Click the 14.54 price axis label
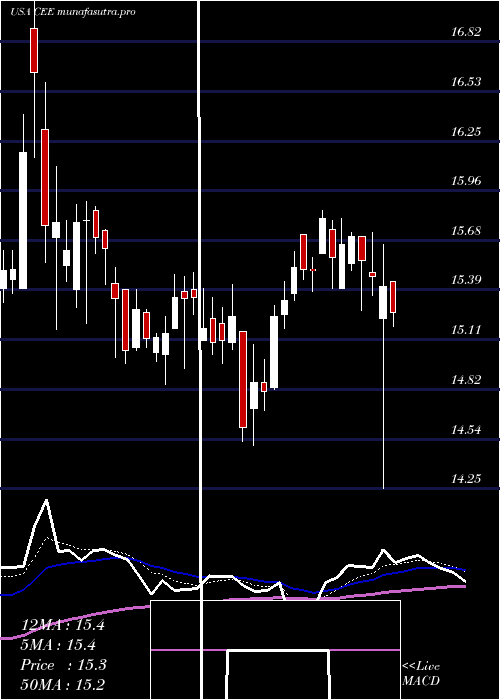500x700 pixels. 466,430
